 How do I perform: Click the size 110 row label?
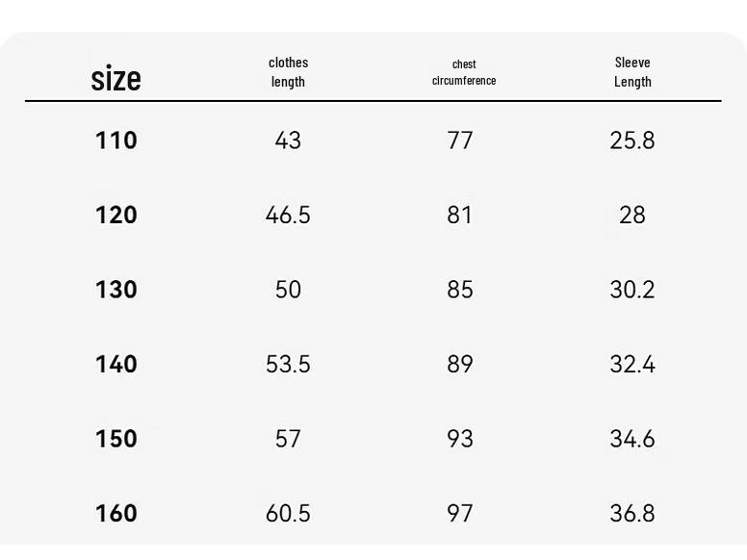[116, 140]
